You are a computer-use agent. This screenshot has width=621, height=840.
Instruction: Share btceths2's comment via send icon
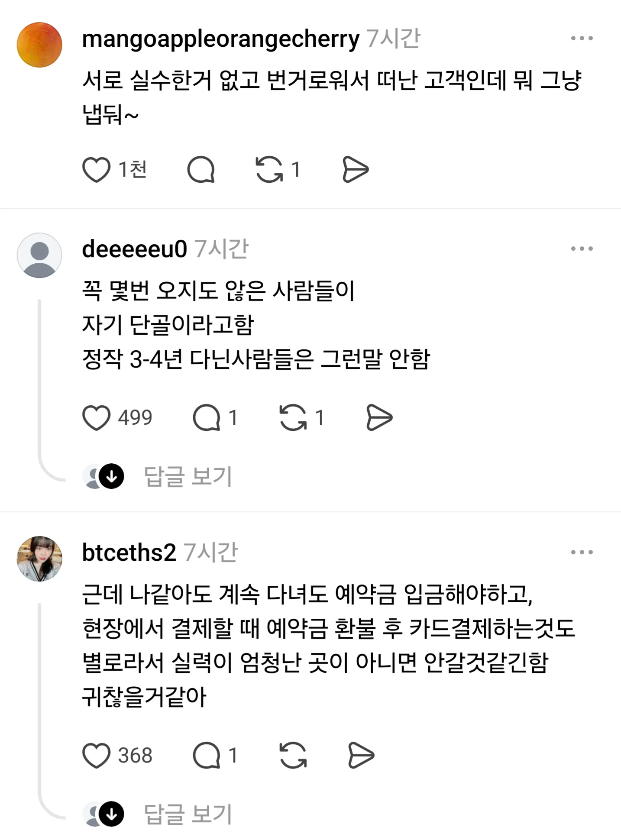coord(361,756)
